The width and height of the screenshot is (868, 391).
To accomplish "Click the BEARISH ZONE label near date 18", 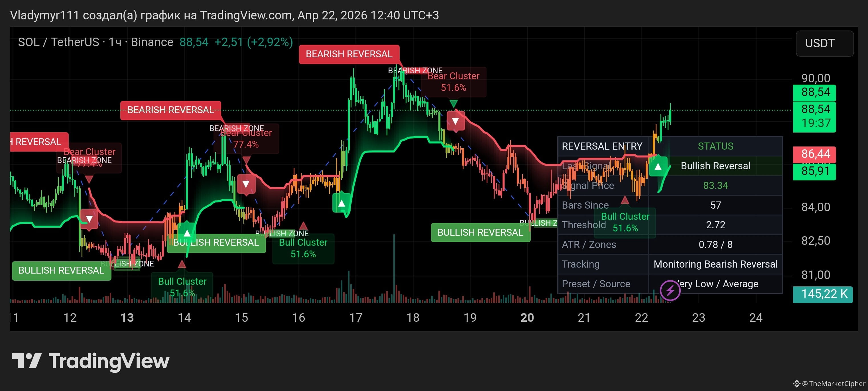I will pos(415,70).
